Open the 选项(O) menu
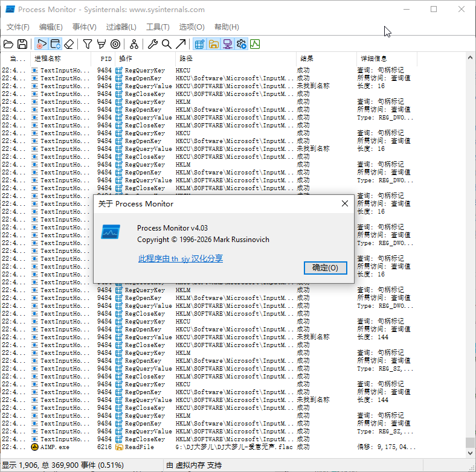 [x=192, y=27]
